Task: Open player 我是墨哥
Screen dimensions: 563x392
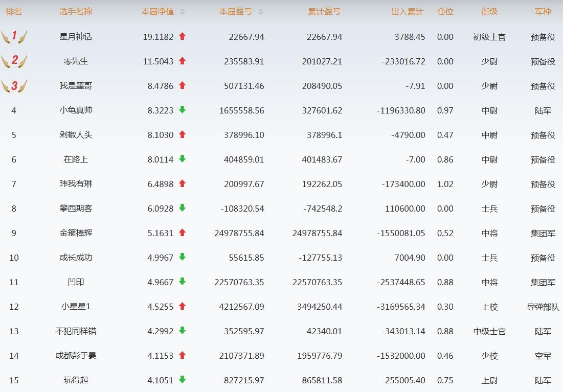Action: pos(76,86)
